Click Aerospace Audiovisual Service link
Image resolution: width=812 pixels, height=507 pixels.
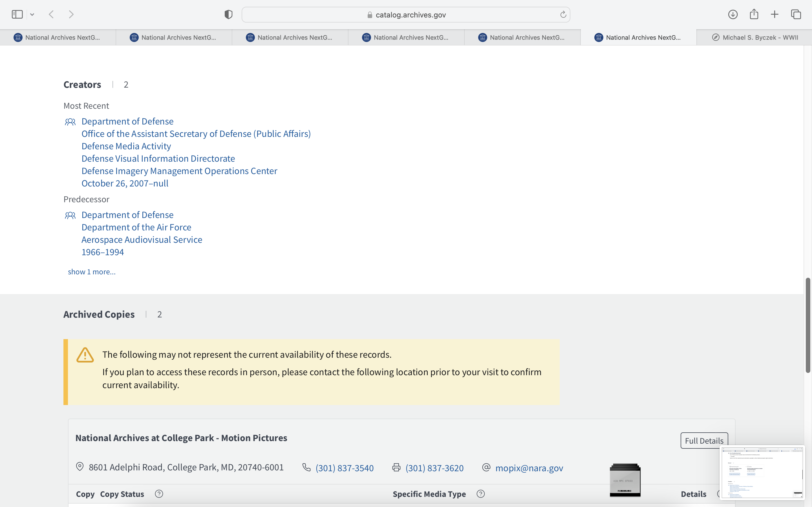coord(142,240)
